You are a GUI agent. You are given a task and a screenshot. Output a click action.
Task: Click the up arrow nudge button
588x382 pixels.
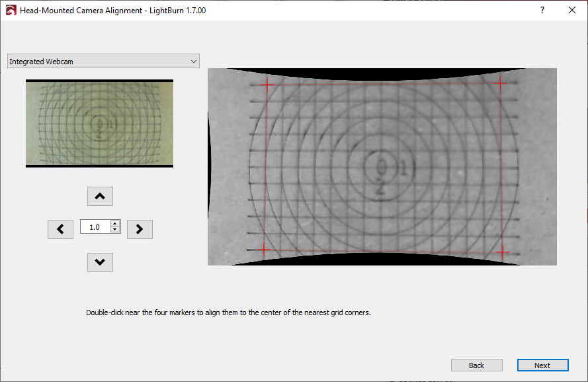[x=100, y=196]
